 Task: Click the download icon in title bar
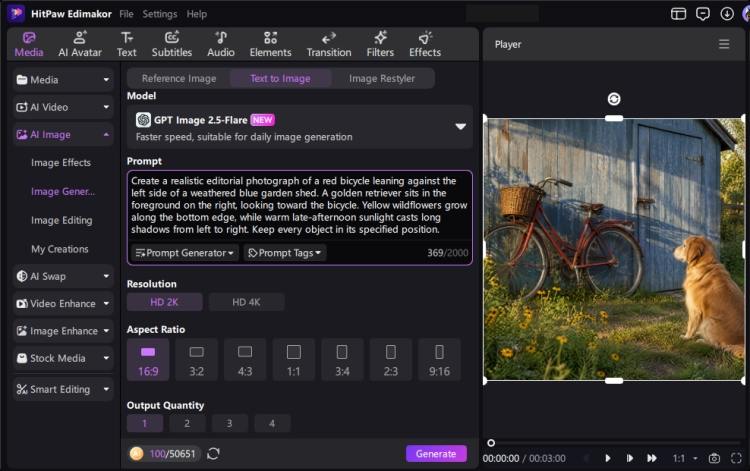click(x=727, y=14)
